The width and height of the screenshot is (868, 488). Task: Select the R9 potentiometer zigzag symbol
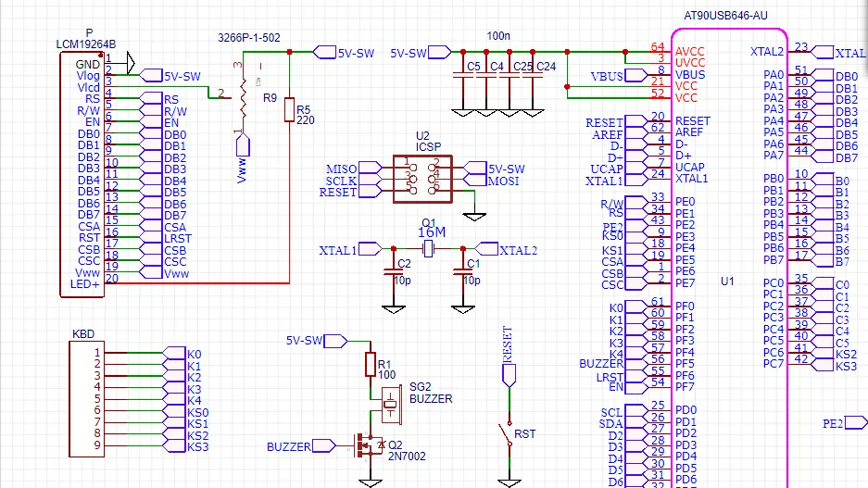(243, 97)
